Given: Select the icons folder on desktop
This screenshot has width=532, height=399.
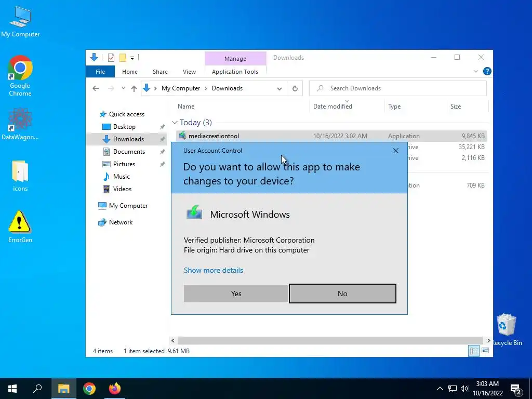Looking at the screenshot, I should click(x=20, y=176).
